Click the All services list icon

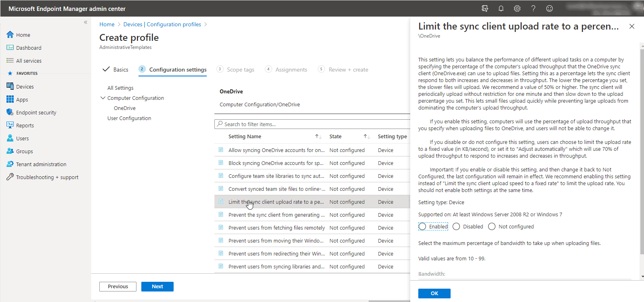tap(10, 61)
